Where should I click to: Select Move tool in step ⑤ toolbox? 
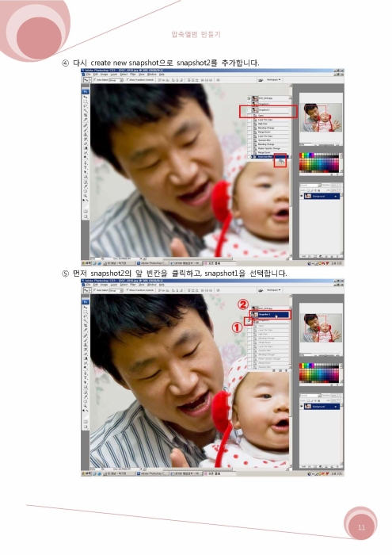click(86, 308)
